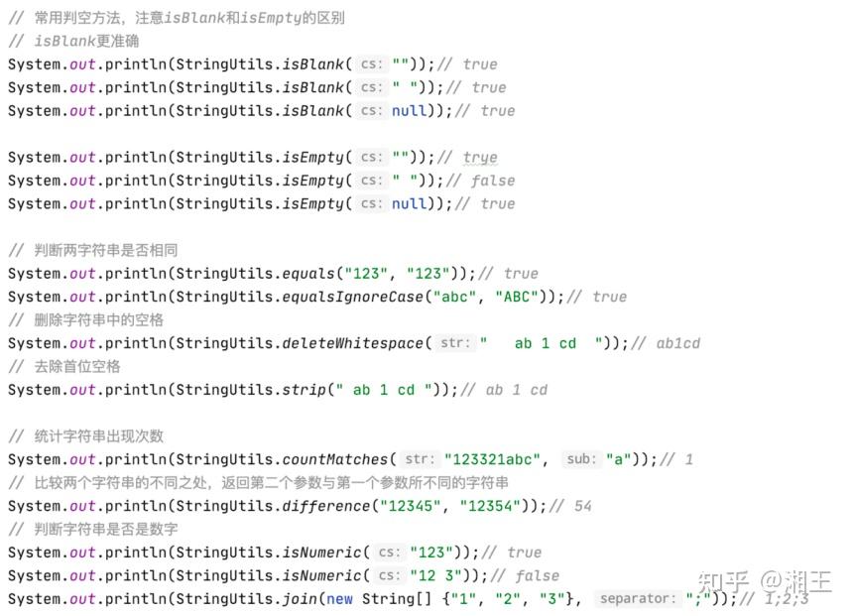Screen dimensions: 854x616
Task: Click the str: hint in deleteWhitespace line
Action: pyautogui.click(x=455, y=343)
